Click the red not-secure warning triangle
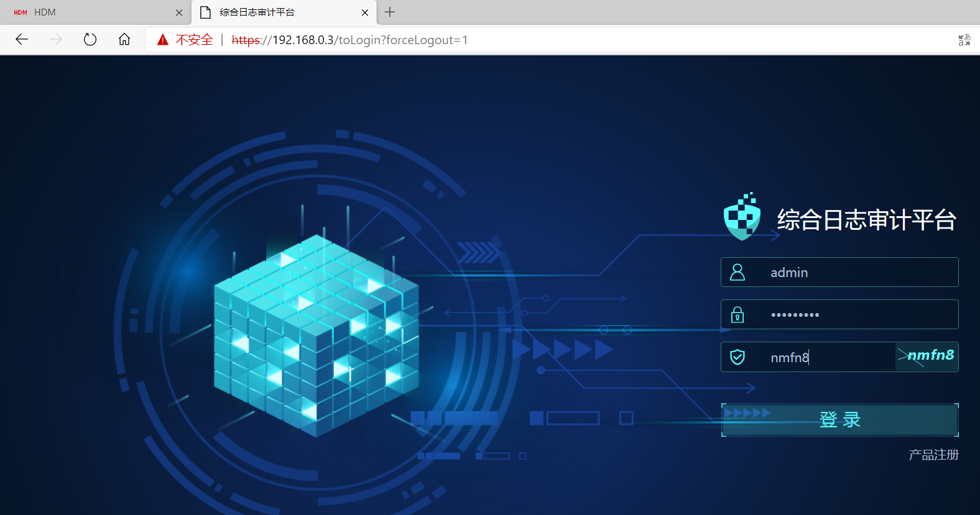The image size is (980, 515). pos(163,40)
